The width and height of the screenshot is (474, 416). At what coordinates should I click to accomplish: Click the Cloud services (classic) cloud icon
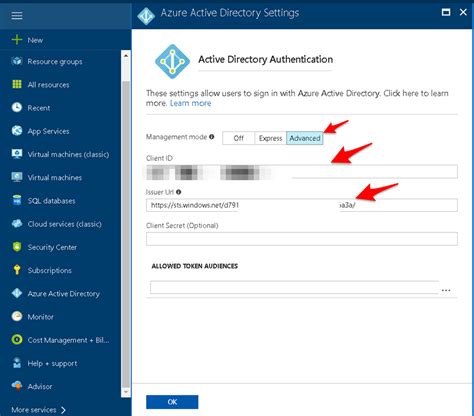pyautogui.click(x=17, y=223)
